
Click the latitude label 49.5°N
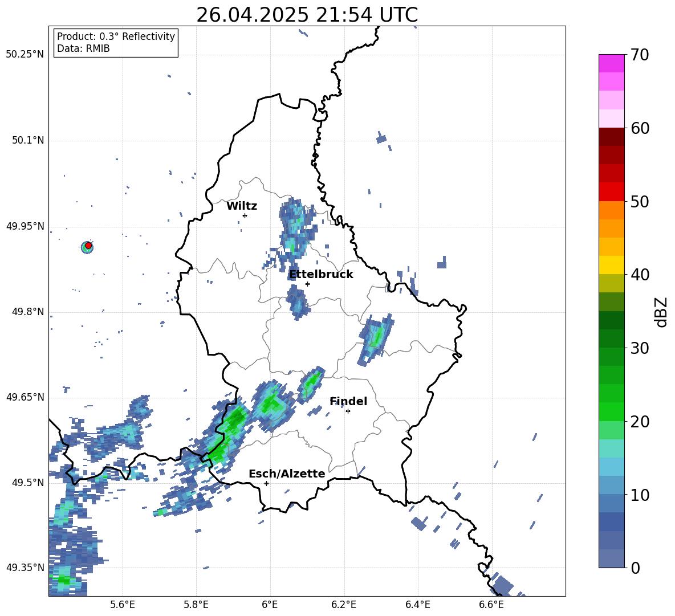[x=28, y=482]
